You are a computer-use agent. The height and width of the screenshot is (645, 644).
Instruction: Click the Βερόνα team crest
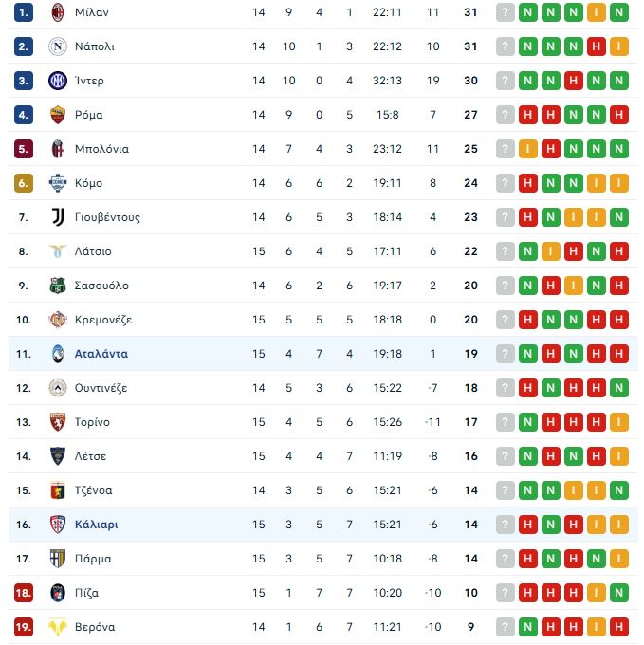pos(58,627)
